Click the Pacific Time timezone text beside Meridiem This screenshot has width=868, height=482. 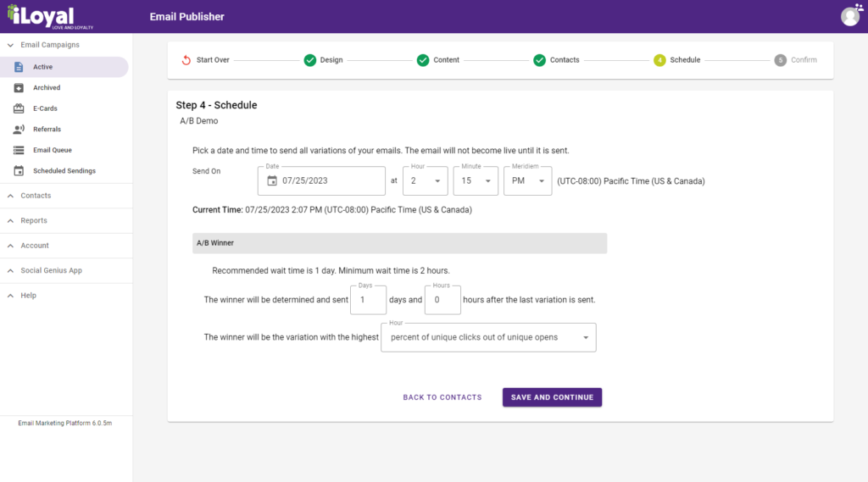[x=631, y=181]
